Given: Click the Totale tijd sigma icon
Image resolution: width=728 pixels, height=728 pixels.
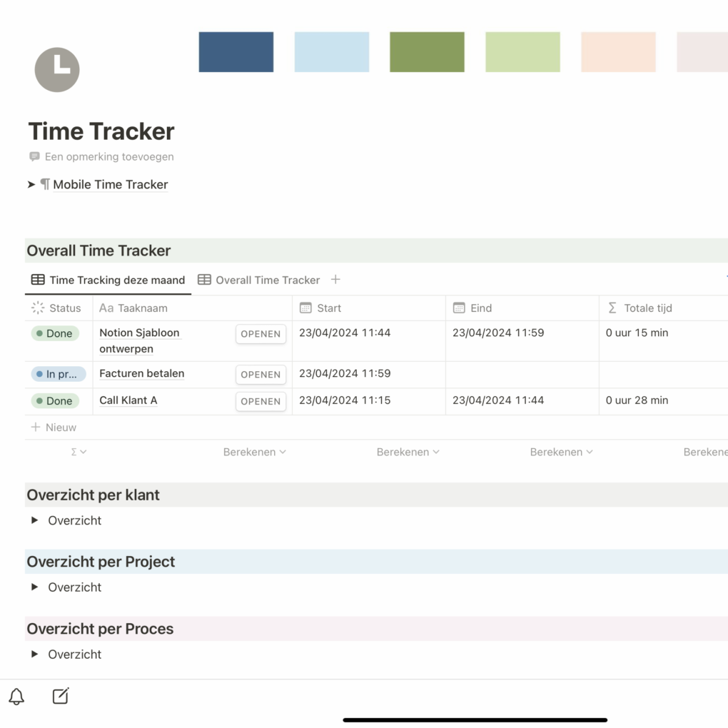Looking at the screenshot, I should (x=612, y=308).
